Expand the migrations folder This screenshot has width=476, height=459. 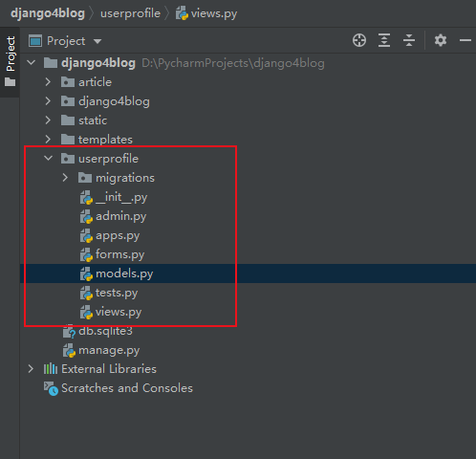(65, 178)
